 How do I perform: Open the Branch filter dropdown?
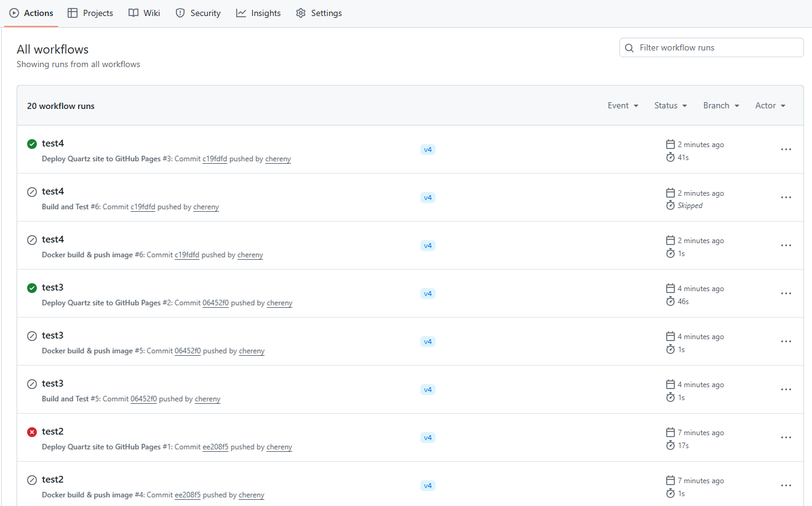click(x=721, y=106)
